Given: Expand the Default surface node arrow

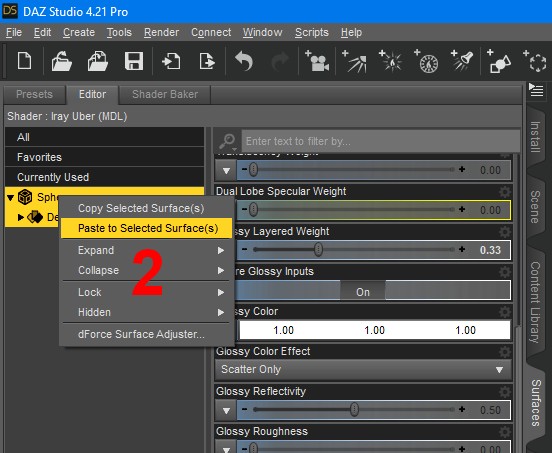Looking at the screenshot, I should tap(21, 217).
